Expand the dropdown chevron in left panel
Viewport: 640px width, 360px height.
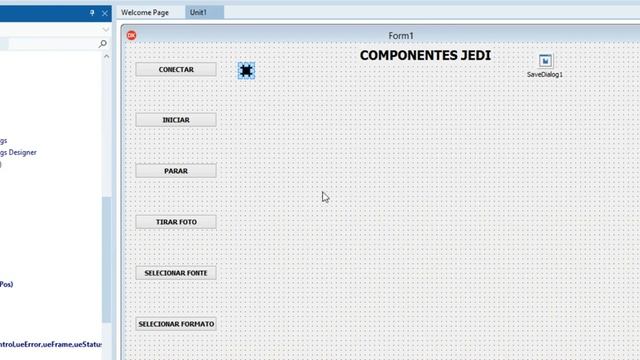pyautogui.click(x=106, y=29)
